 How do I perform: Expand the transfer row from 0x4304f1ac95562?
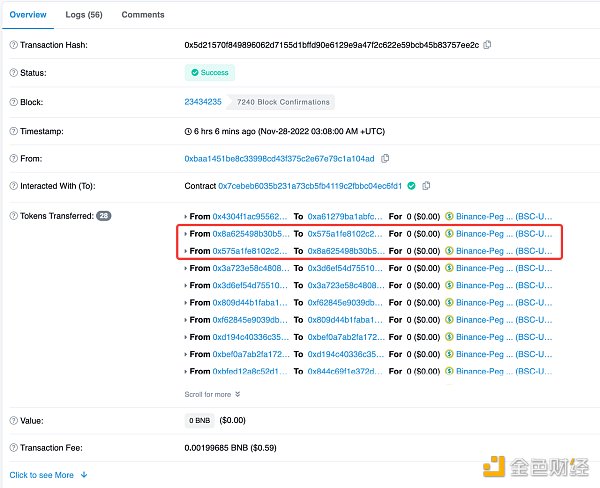click(x=186, y=216)
